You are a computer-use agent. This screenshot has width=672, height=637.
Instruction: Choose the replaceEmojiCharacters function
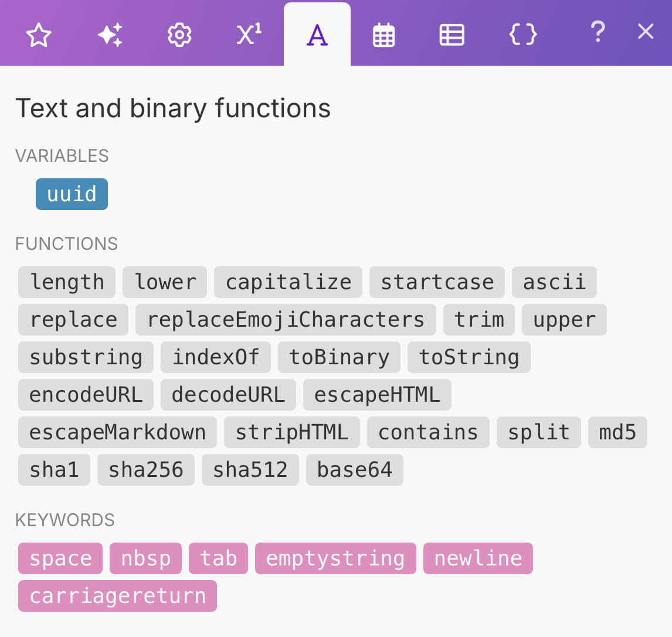coord(286,320)
